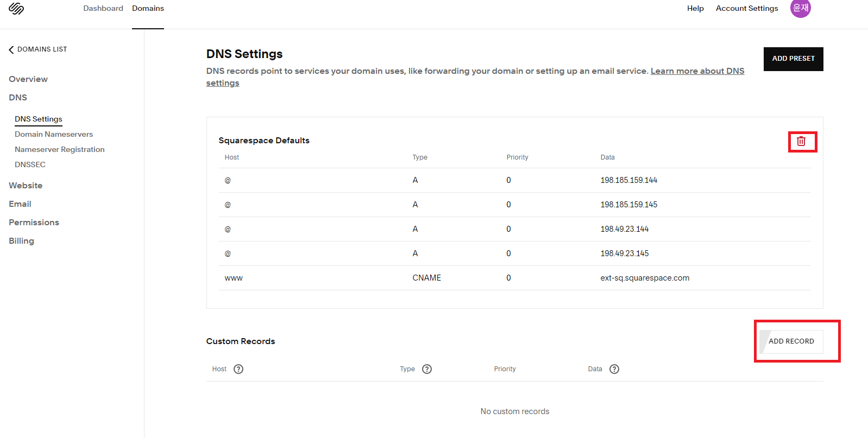Click the ADD RECORD button
Viewport: 868px width, 438px height.
tap(791, 341)
